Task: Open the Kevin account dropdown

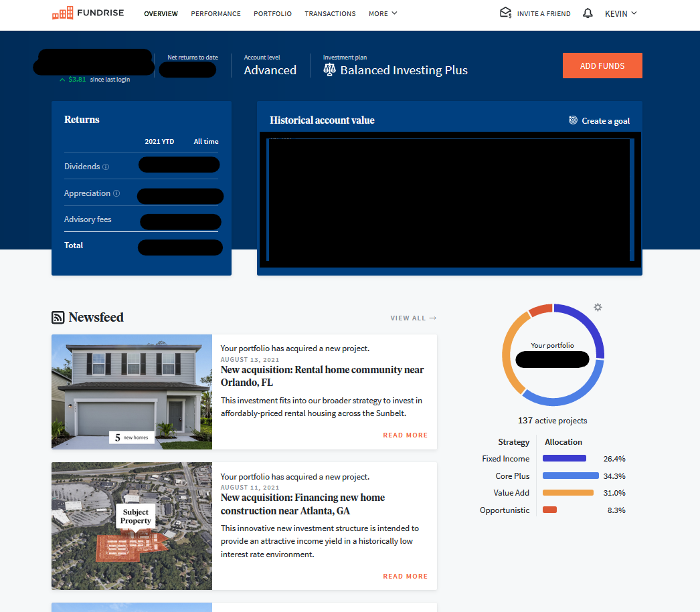Action: coord(620,13)
